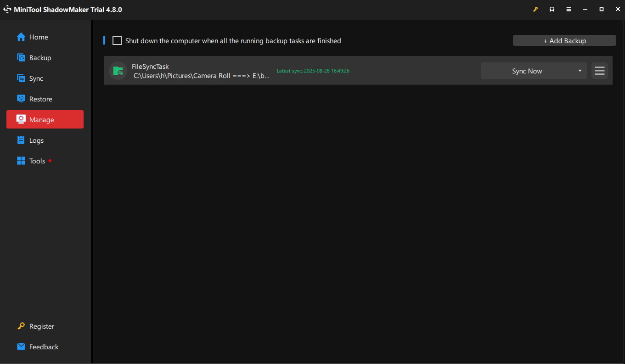Click the Feedback envelope icon
625x364 pixels.
21,347
